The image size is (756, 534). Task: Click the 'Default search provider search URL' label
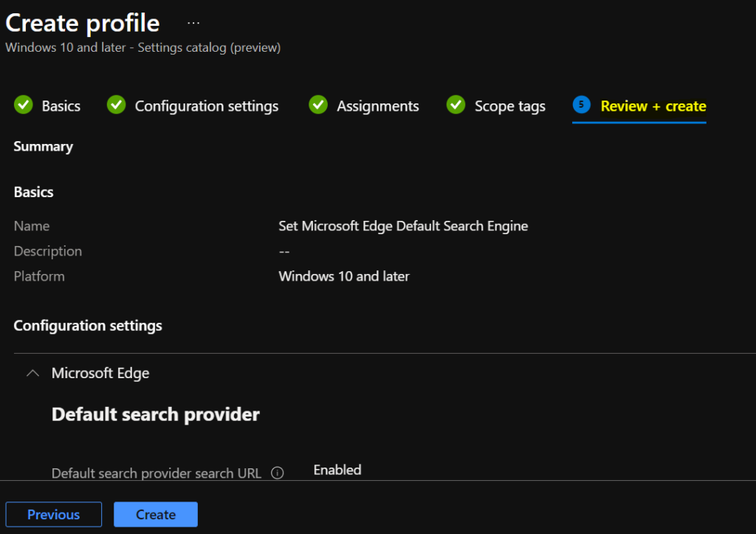click(157, 473)
